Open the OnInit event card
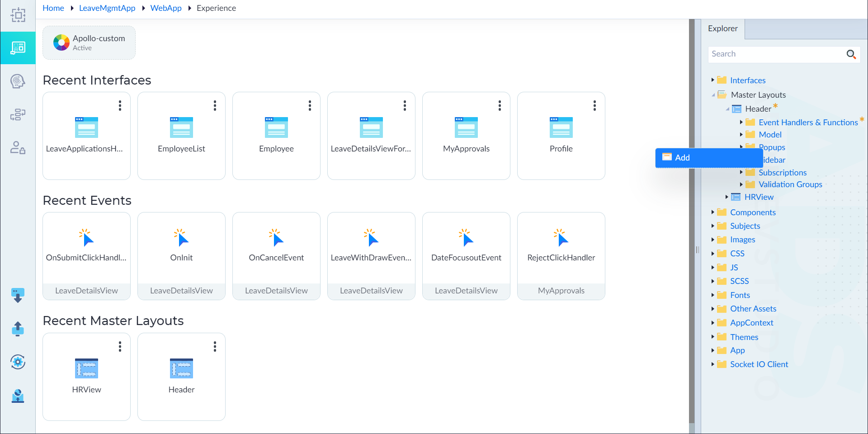Viewport: 868px width, 434px height. click(181, 256)
